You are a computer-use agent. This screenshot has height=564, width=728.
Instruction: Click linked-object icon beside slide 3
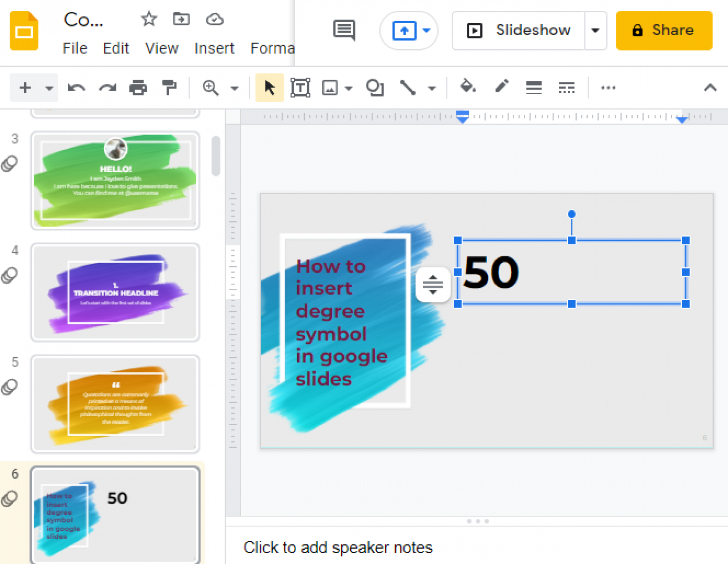coord(9,163)
